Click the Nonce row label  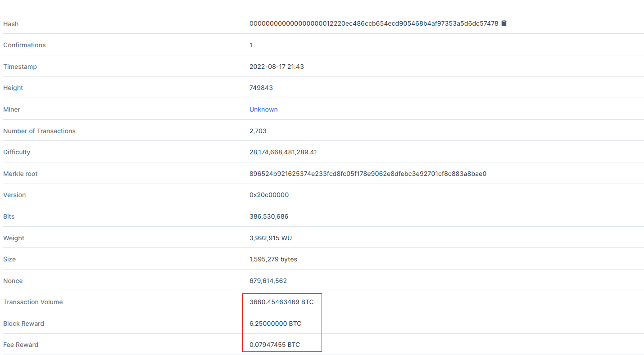pos(13,281)
